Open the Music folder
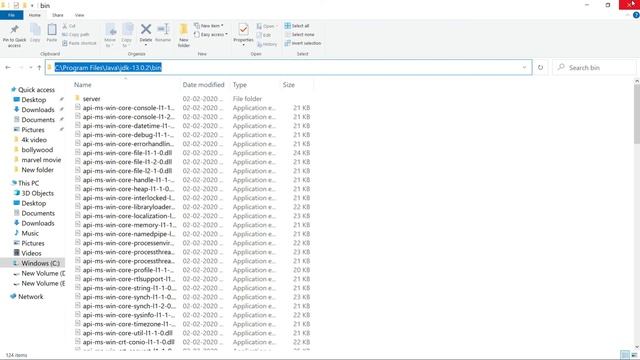The image size is (640, 360). tap(30, 233)
